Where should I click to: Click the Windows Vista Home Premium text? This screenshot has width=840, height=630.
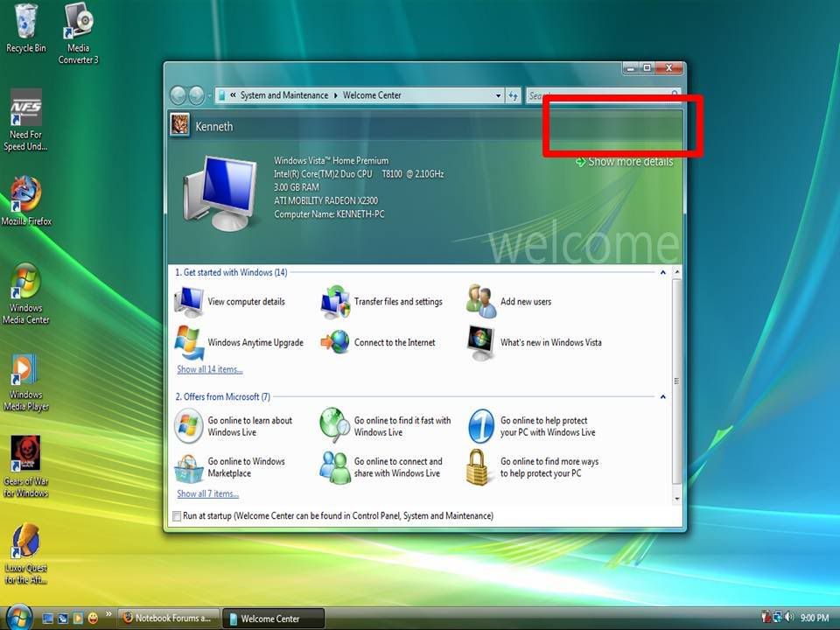pos(331,161)
